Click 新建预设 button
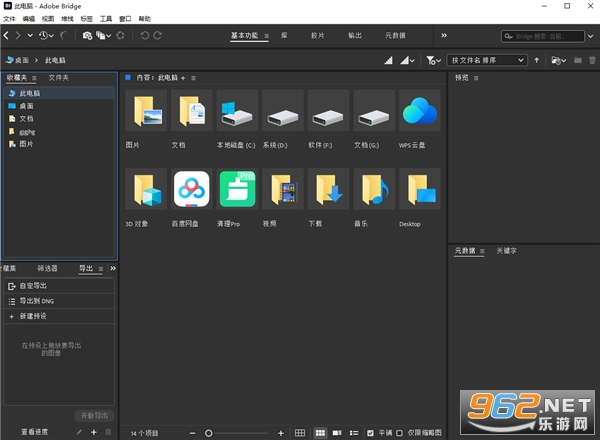Image resolution: width=600 pixels, height=440 pixels. 59,316
